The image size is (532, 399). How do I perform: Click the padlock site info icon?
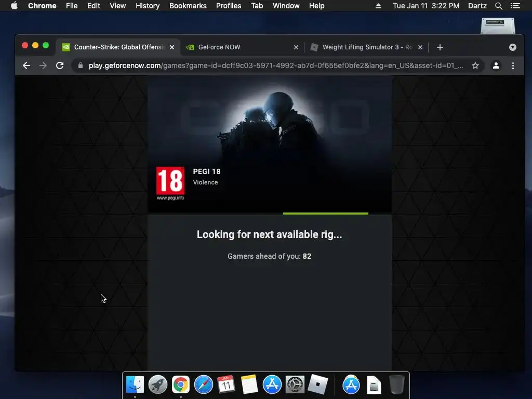click(81, 65)
